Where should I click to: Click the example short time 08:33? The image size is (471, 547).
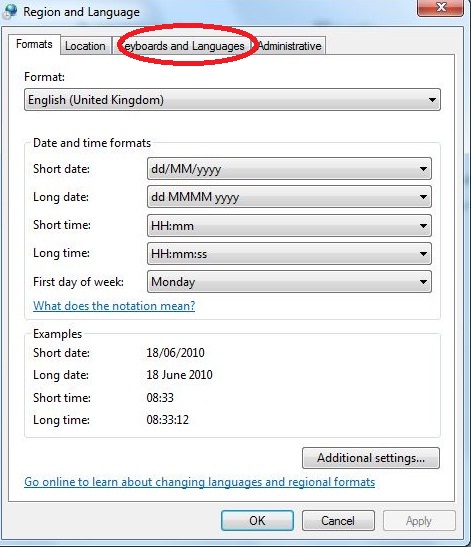[160, 397]
